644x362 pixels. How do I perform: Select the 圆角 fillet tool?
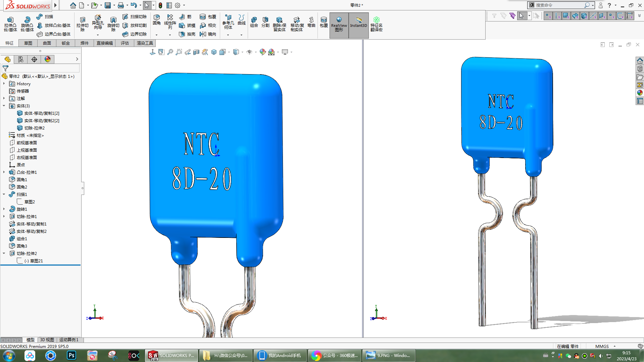tap(157, 20)
